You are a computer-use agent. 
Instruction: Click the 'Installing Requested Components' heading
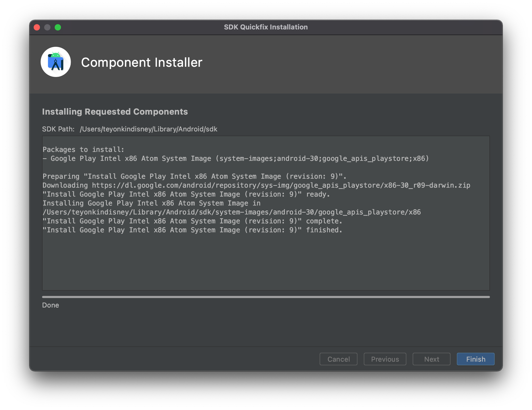(115, 112)
